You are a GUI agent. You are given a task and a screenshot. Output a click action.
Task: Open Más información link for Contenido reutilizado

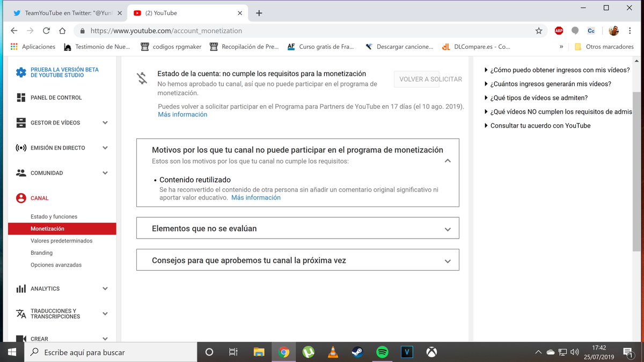[x=256, y=197]
